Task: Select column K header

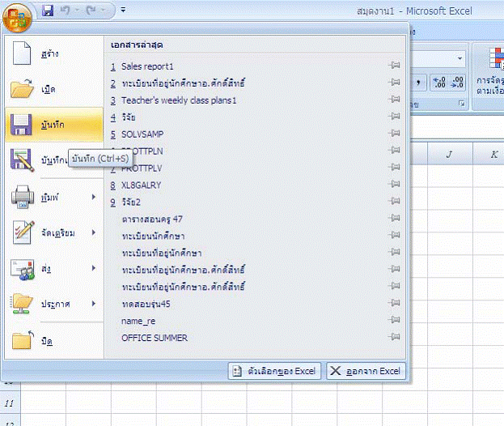Action: (489, 155)
